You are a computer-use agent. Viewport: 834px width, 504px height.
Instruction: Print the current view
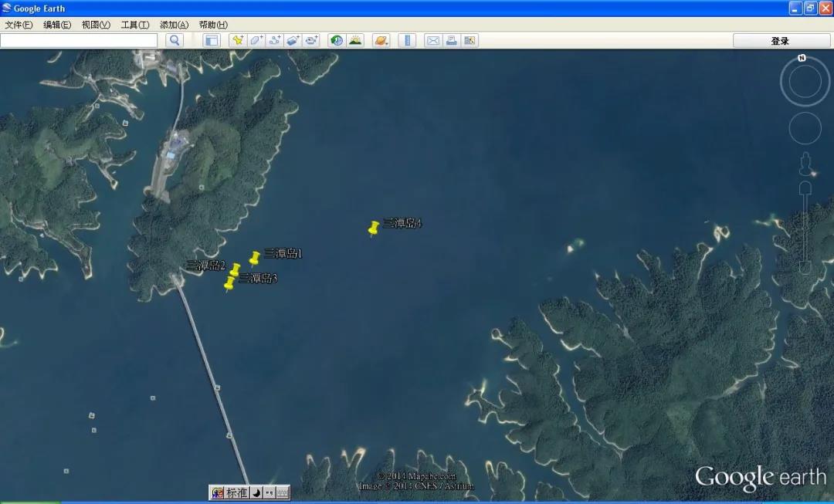452,40
